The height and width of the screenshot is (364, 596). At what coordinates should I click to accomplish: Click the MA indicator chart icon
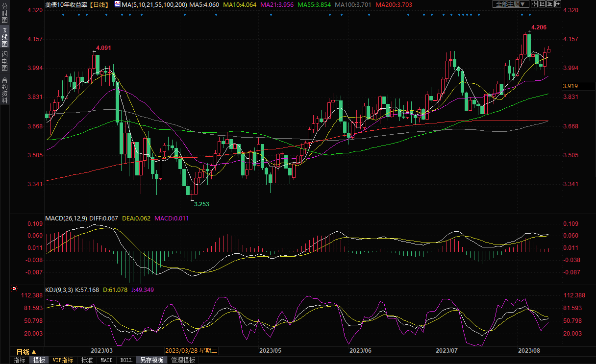pos(117,4)
